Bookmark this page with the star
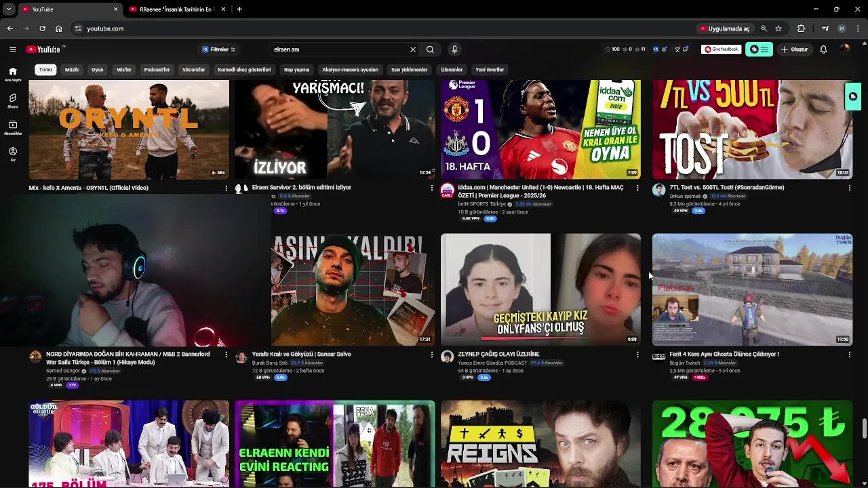Image resolution: width=868 pixels, height=488 pixels. click(778, 28)
